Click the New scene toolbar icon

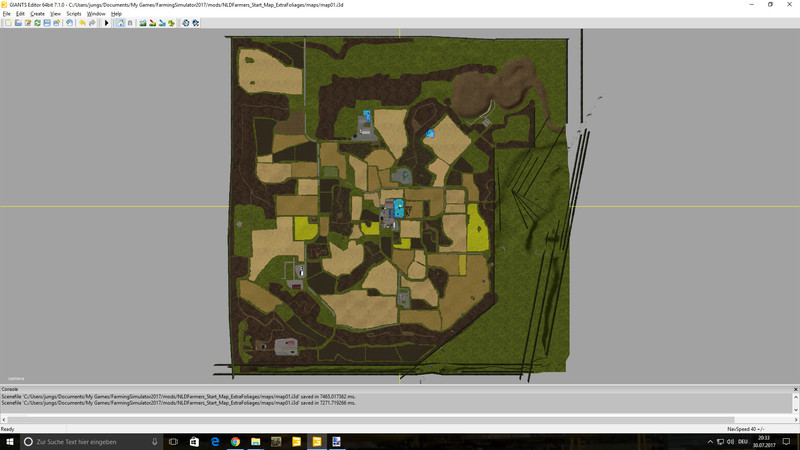coord(6,23)
